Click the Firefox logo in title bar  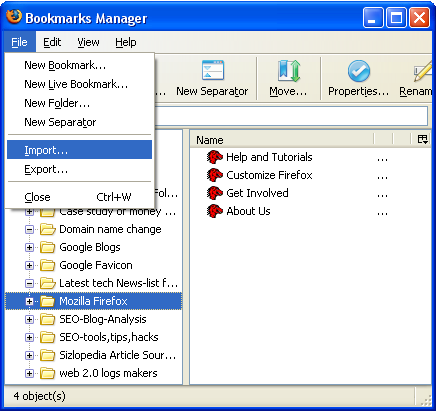coord(14,17)
